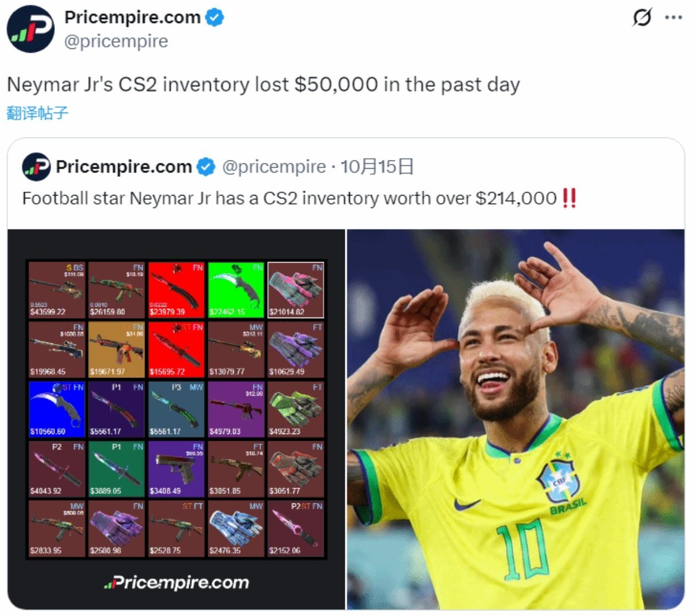Screen dimensions: 695x616
Task: Open the 10月15日 date of quoted post
Action: point(377,167)
